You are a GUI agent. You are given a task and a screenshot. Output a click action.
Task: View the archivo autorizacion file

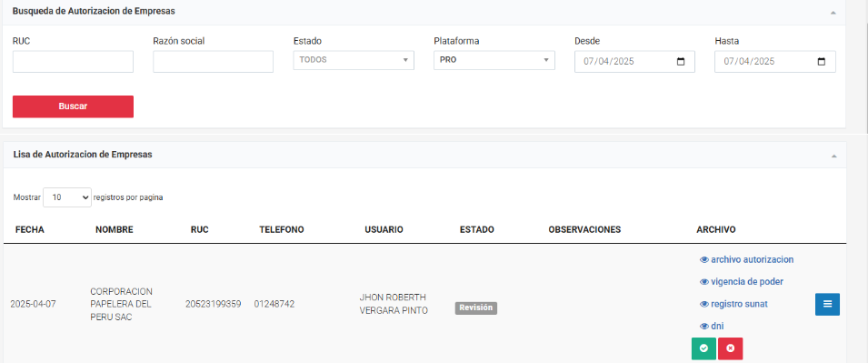pyautogui.click(x=747, y=259)
